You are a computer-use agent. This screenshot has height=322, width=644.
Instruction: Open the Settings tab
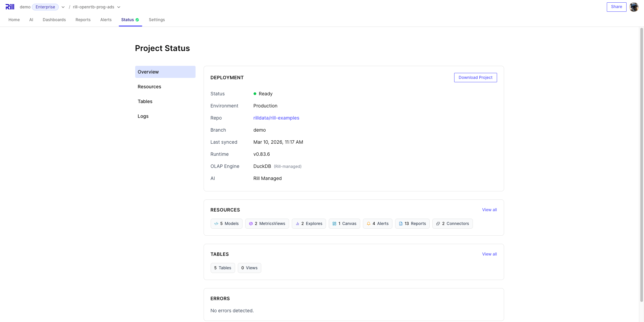(x=157, y=20)
